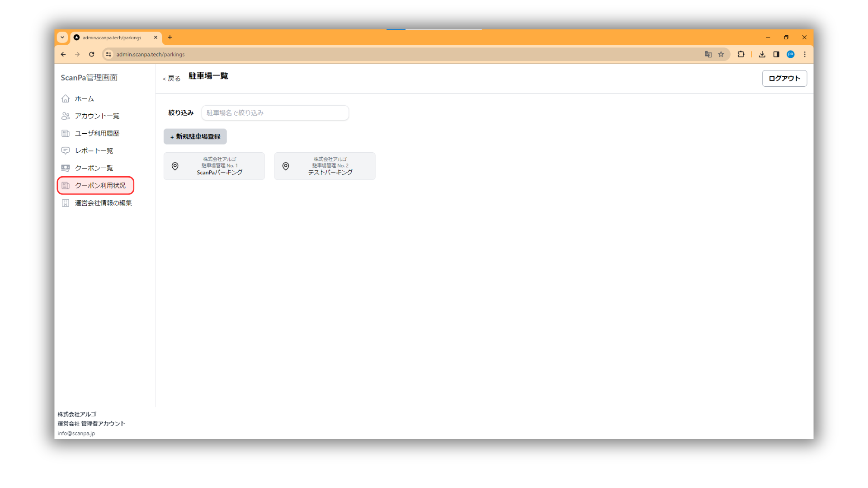The width and height of the screenshot is (868, 488).
Task: Toggle the browser side panel icon
Action: [x=776, y=54]
